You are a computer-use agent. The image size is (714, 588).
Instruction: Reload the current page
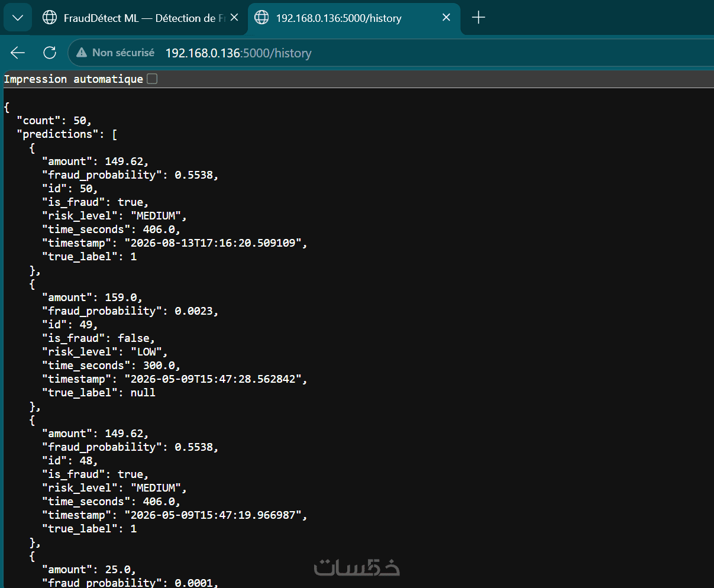(50, 53)
